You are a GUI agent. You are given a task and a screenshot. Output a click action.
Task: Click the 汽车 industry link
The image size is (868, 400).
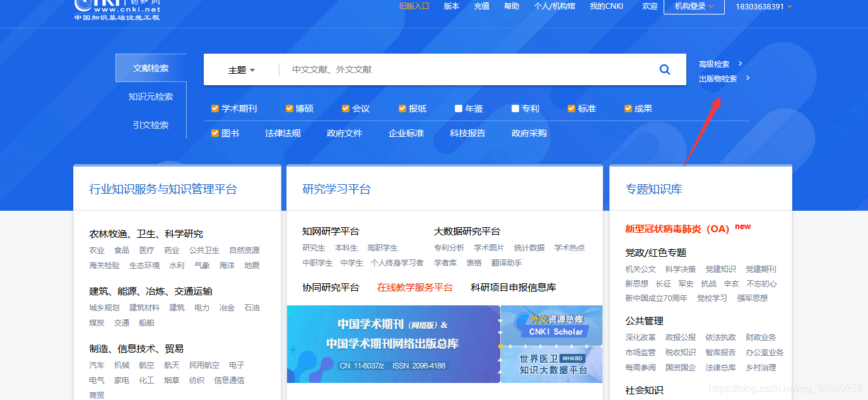pyautogui.click(x=97, y=365)
